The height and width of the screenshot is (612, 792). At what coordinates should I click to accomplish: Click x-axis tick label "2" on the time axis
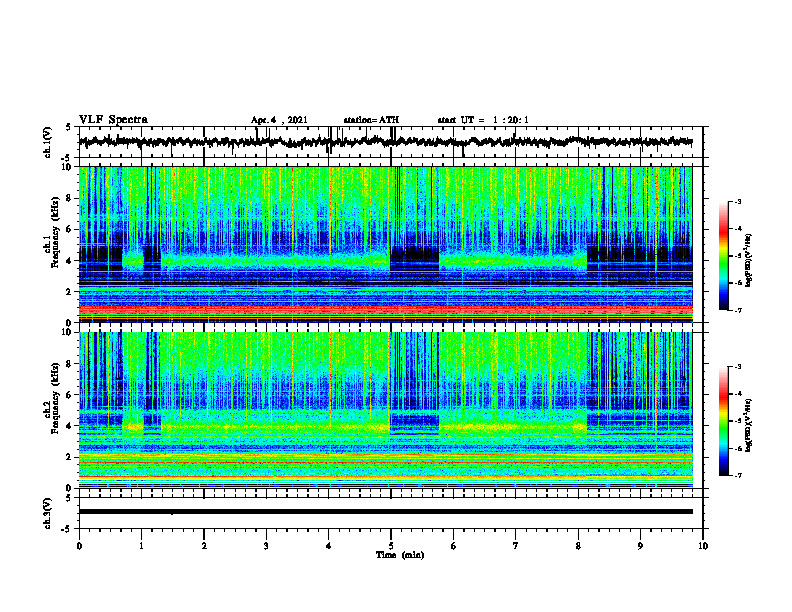tap(204, 546)
